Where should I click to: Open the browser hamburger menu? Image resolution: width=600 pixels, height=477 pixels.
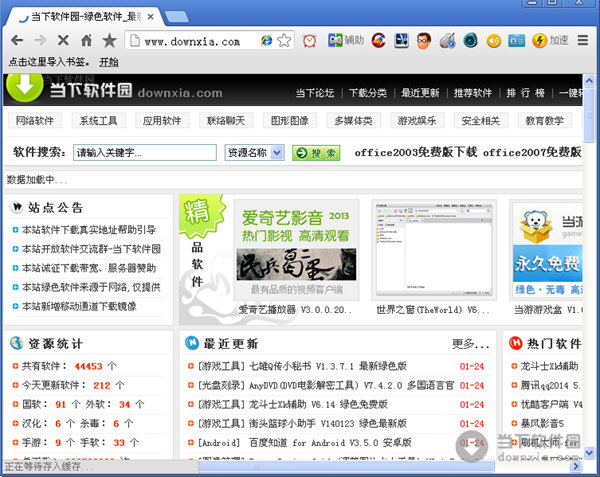click(x=582, y=40)
